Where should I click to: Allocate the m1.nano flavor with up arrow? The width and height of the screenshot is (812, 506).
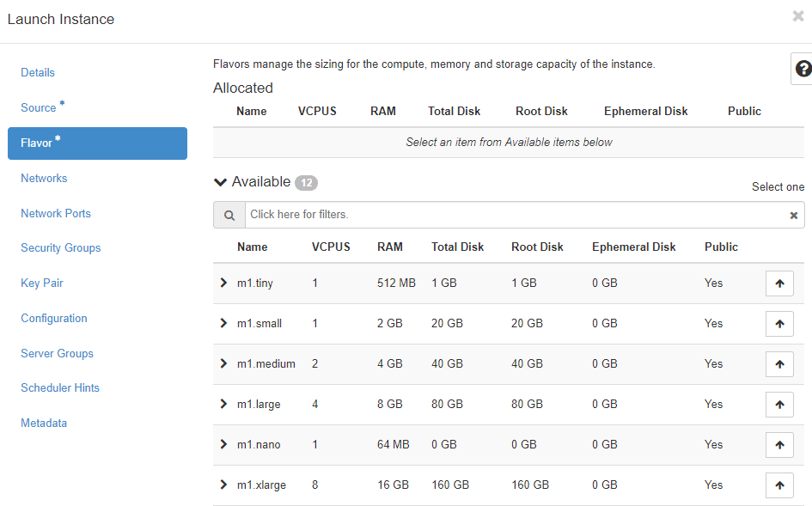click(x=779, y=445)
